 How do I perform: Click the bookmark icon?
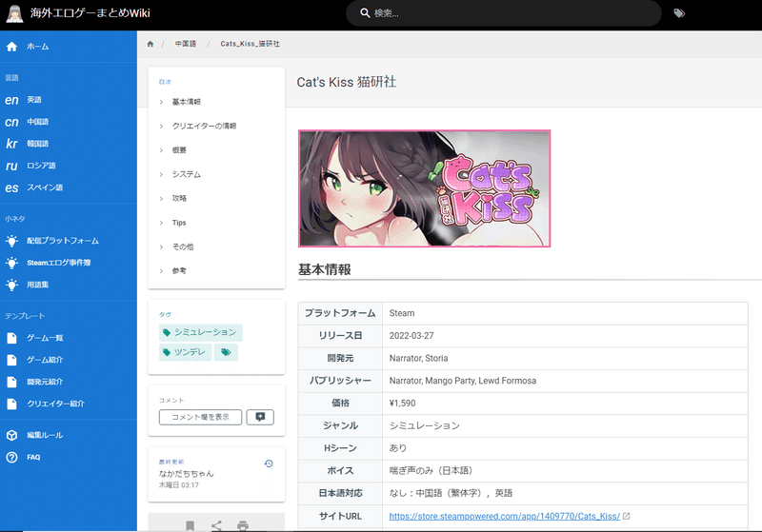coord(190,525)
